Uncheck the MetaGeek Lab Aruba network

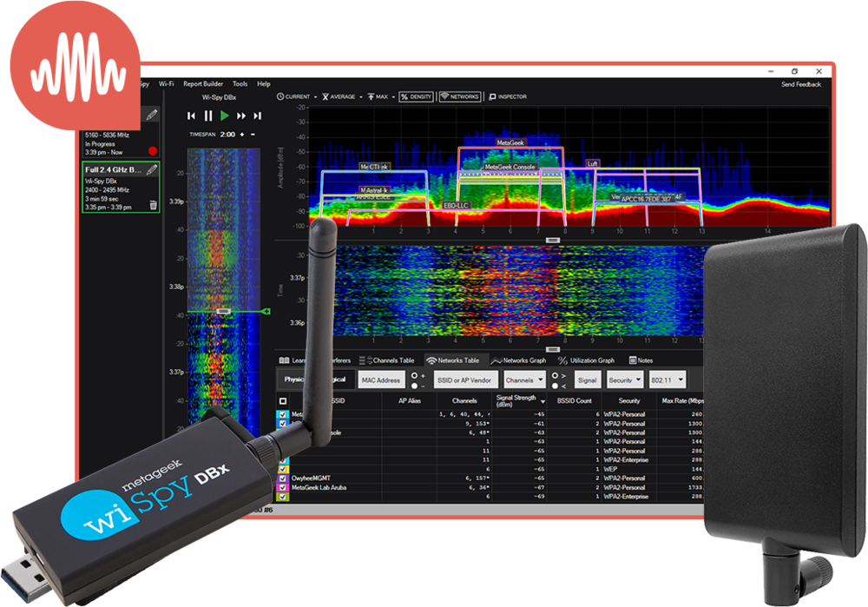click(x=282, y=487)
